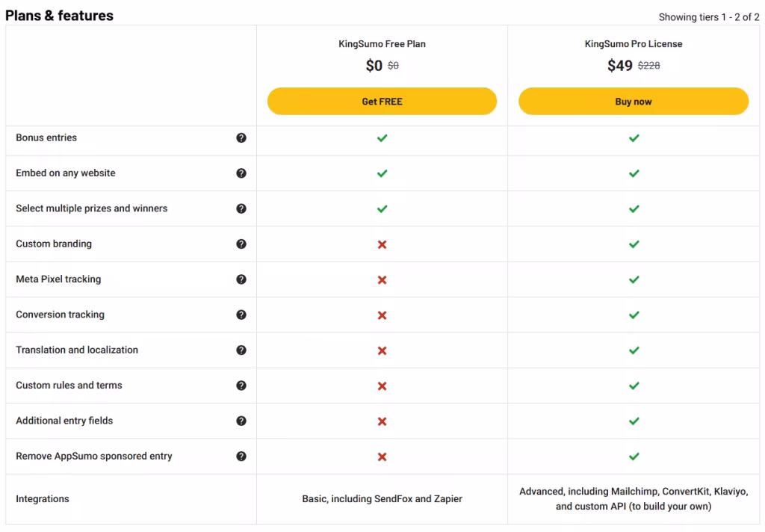Screen dimensions: 765x532
Task: Open the tooltip icon for Meta Pixel tracking
Action: (x=241, y=279)
